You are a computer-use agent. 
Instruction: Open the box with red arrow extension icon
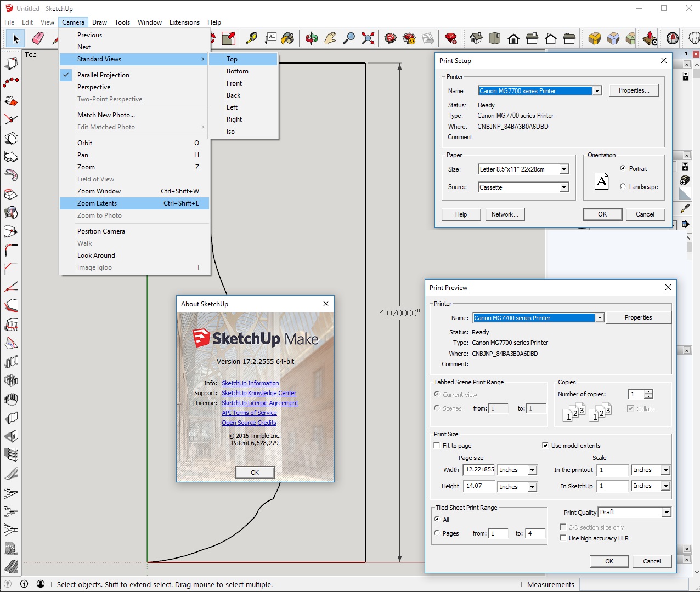650,38
